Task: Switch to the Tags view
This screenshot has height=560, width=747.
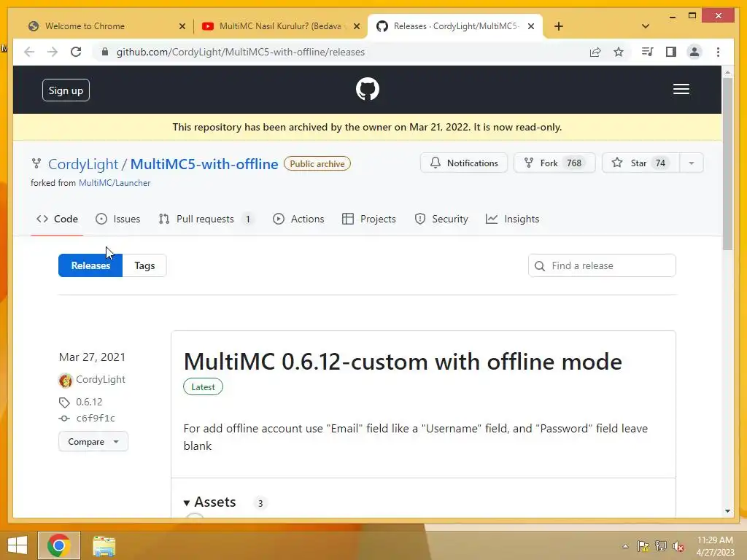Action: coord(144,265)
